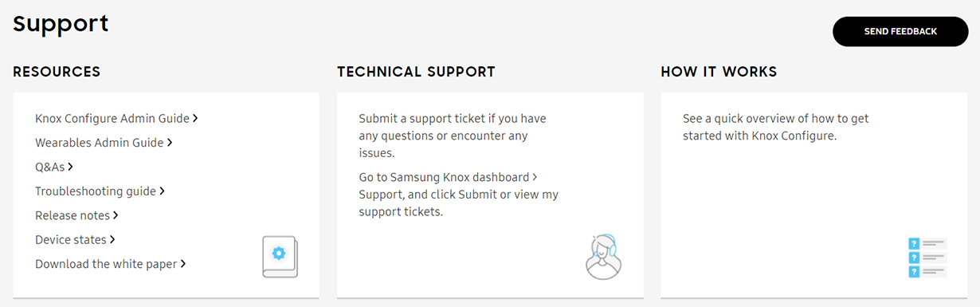Open the Troubleshooting guide link
Viewport: 980px width, 307px height.
[100, 191]
